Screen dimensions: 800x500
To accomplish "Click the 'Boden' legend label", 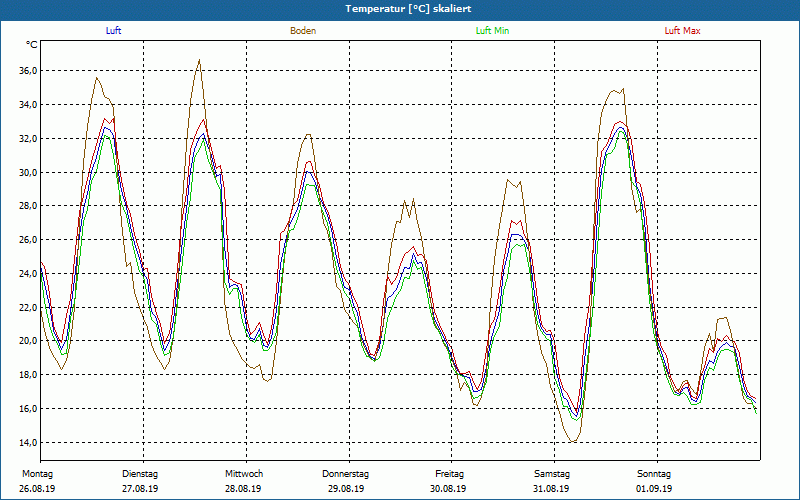I will [x=303, y=31].
